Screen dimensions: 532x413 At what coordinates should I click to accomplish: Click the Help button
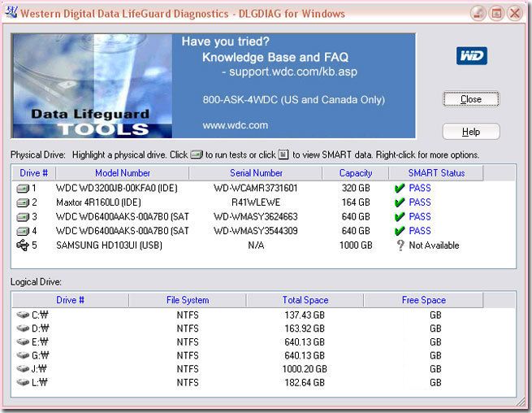471,132
